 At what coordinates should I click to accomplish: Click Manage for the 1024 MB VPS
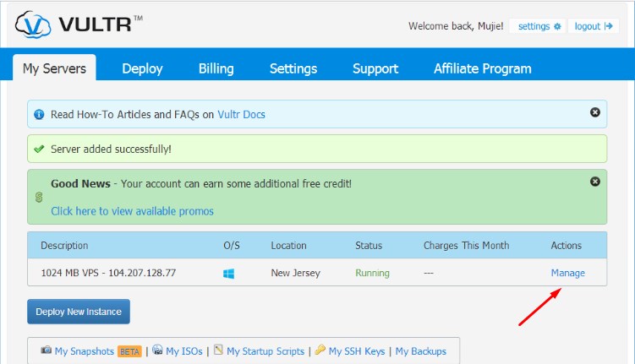[567, 273]
